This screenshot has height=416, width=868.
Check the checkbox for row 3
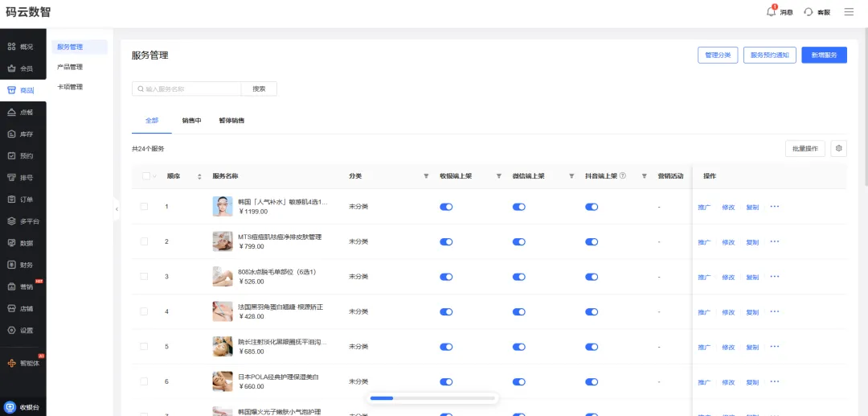click(x=144, y=277)
